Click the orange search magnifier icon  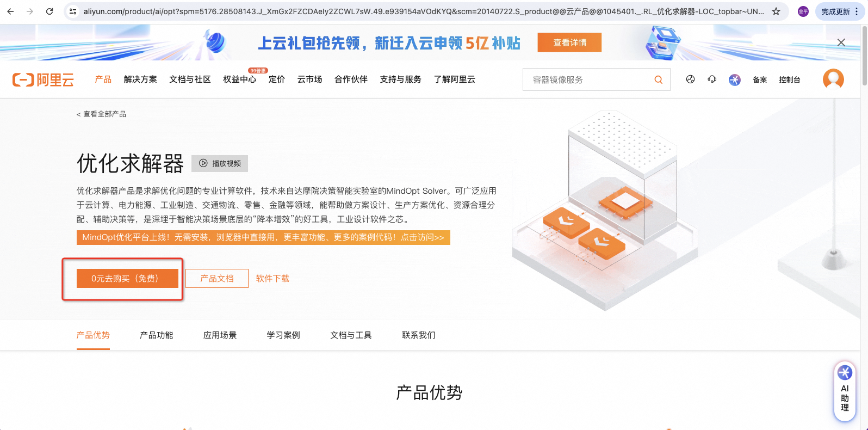pyautogui.click(x=659, y=79)
